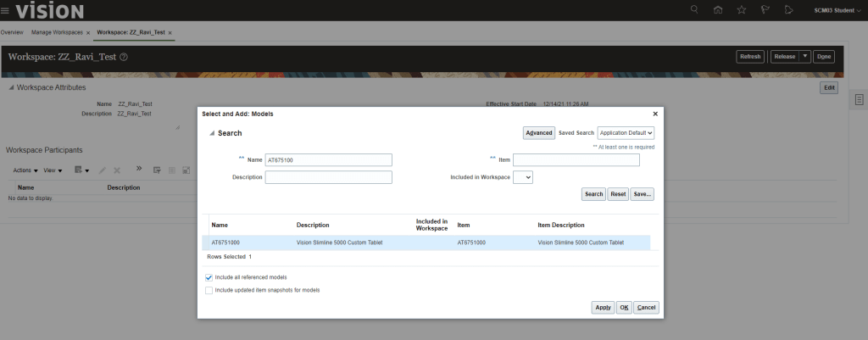Collapse the Search section triangle

(x=212, y=133)
